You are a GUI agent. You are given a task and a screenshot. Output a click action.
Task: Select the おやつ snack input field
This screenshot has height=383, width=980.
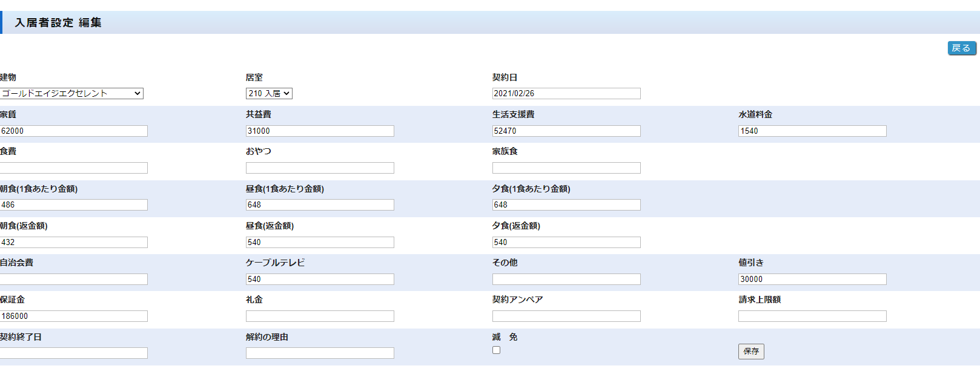320,168
